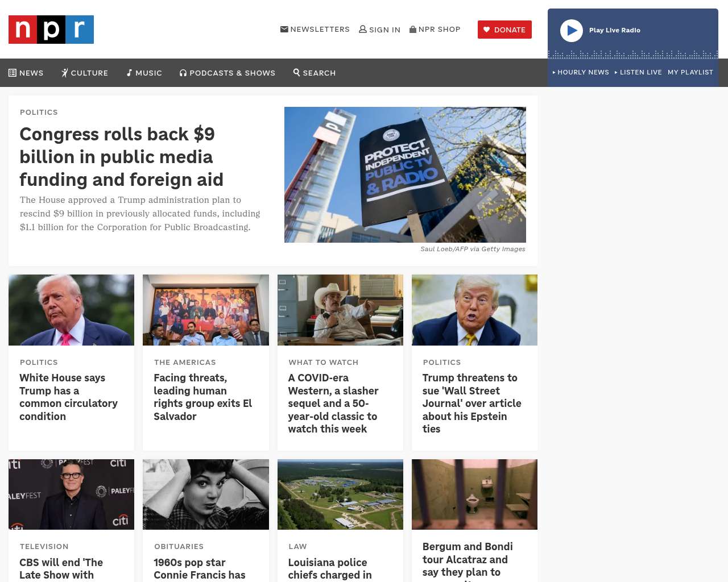This screenshot has height=582, width=728.
Task: Click the Music note icon
Action: tap(130, 73)
